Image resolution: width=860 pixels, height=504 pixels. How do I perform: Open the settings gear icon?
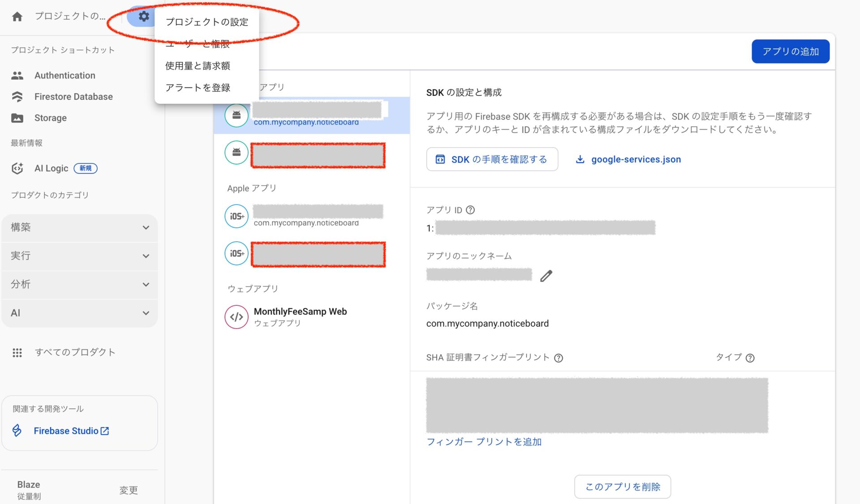(143, 17)
